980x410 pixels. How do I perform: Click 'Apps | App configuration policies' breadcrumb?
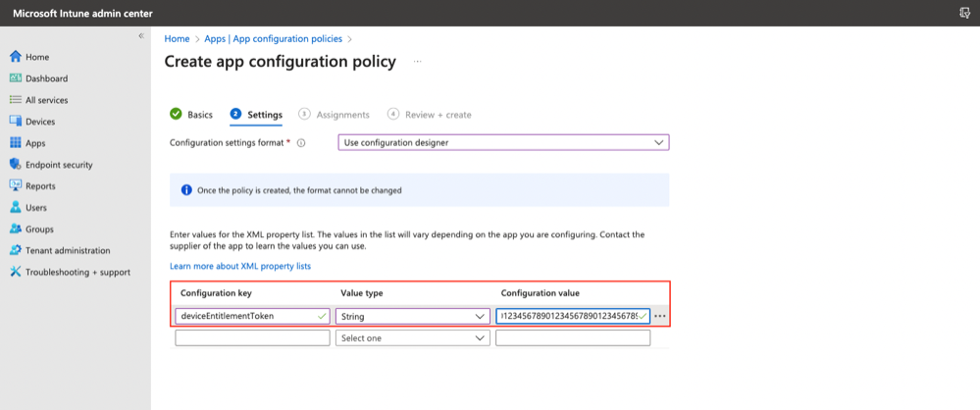pos(273,39)
